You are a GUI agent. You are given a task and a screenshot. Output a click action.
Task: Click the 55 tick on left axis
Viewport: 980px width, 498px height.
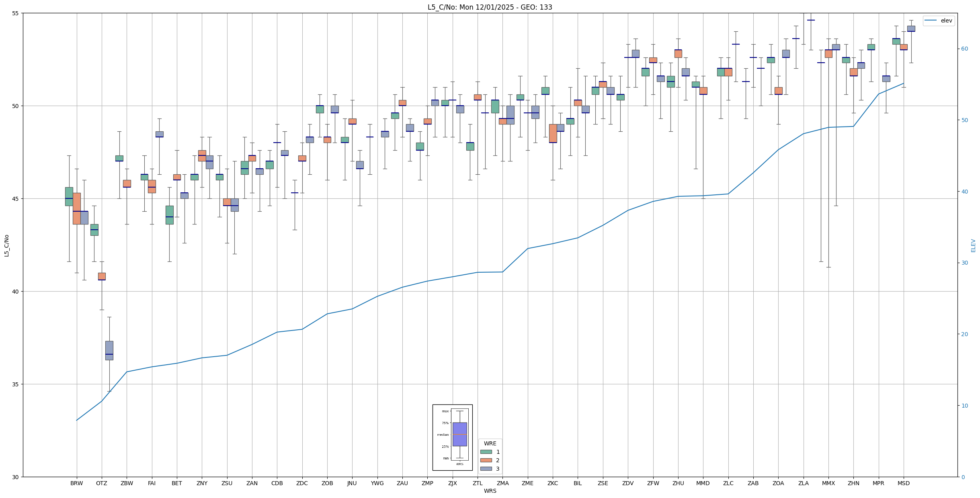point(16,13)
